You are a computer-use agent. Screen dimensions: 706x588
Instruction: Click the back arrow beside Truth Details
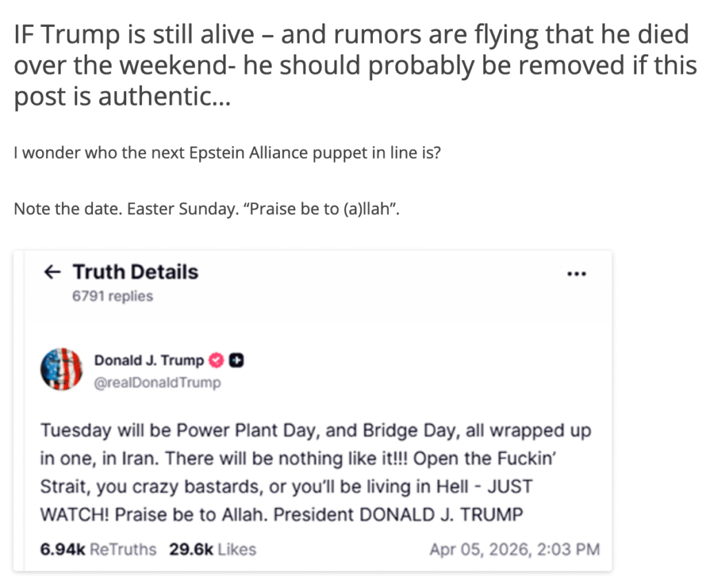(x=52, y=272)
